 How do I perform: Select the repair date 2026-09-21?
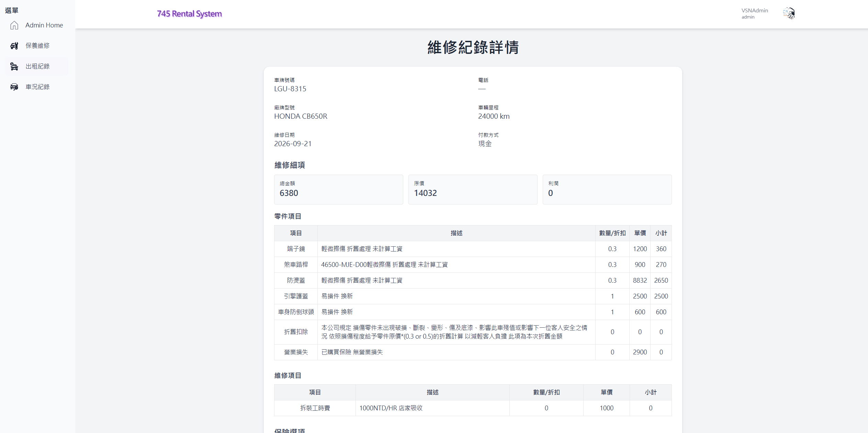click(x=293, y=144)
